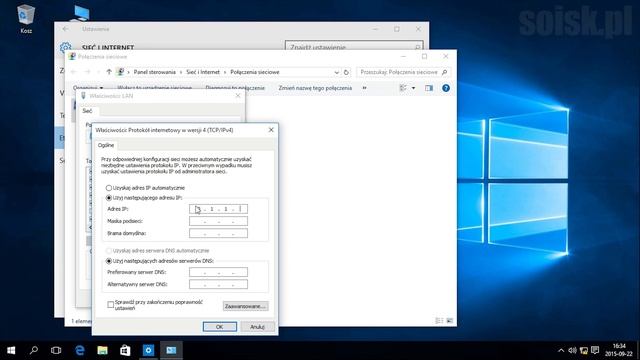Click Zmień nazwę tego połączenia
Screen dimensions: 640x360
315,88
